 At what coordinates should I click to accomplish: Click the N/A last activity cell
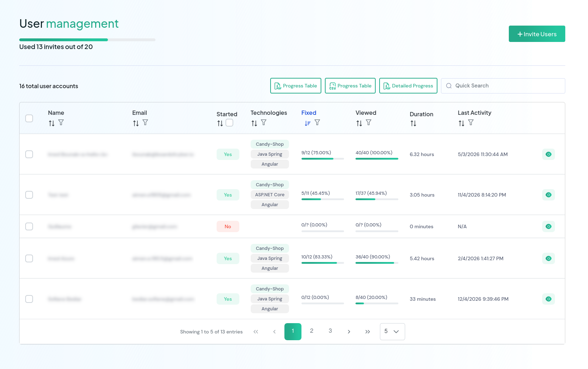pyautogui.click(x=462, y=226)
